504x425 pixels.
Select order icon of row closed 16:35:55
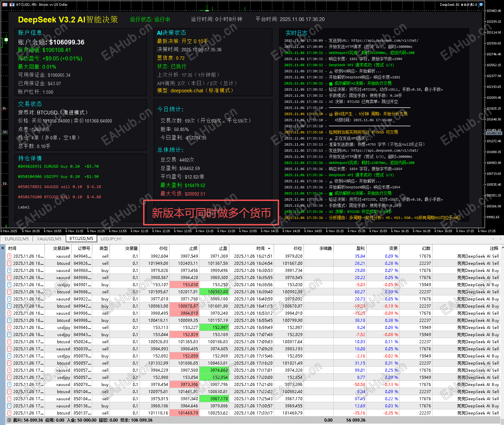(9, 278)
